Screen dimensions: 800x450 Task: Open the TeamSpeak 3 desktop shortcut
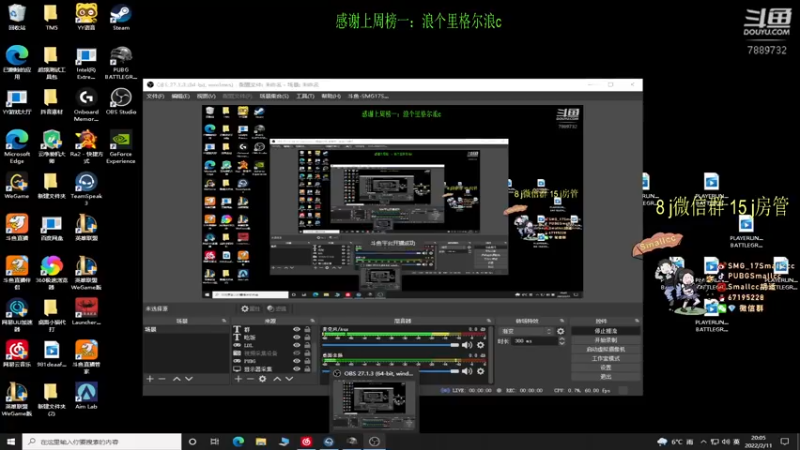pos(86,189)
